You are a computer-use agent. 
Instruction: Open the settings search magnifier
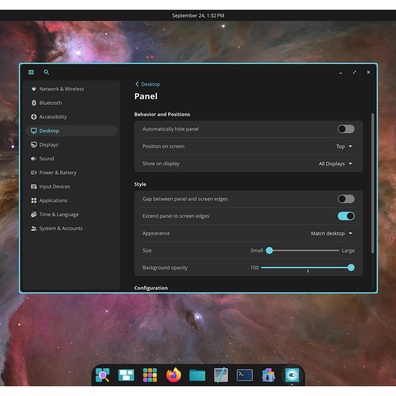tap(46, 72)
